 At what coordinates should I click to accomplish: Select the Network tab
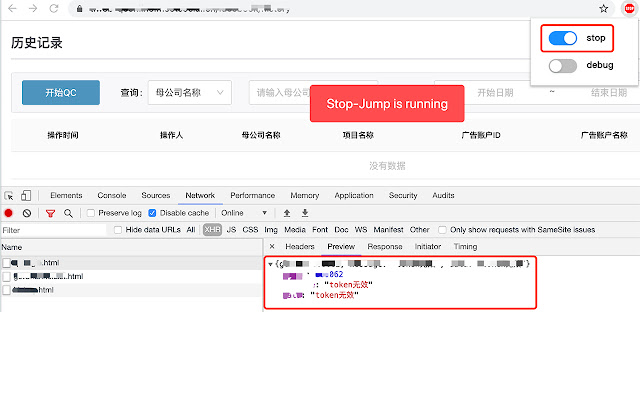coord(200,196)
